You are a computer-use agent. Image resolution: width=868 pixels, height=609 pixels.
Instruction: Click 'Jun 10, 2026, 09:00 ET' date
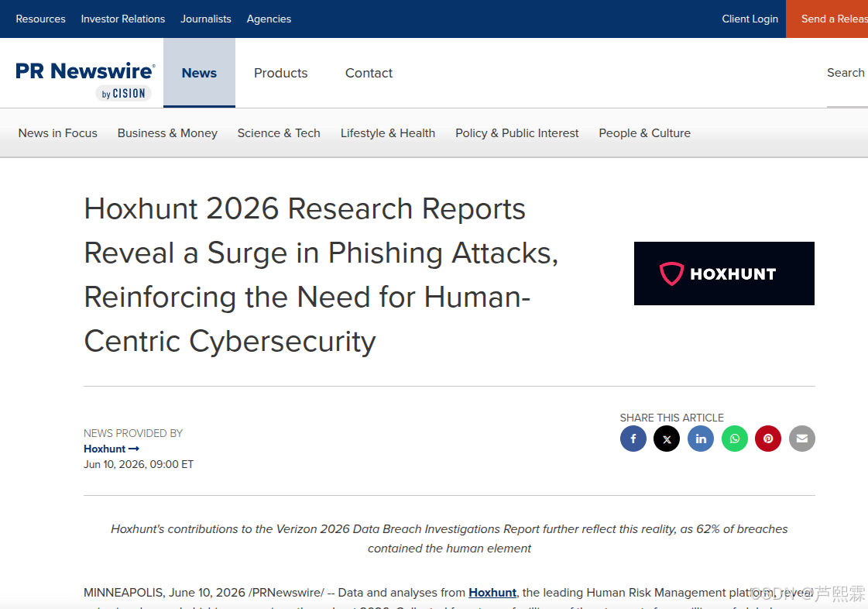(x=139, y=464)
